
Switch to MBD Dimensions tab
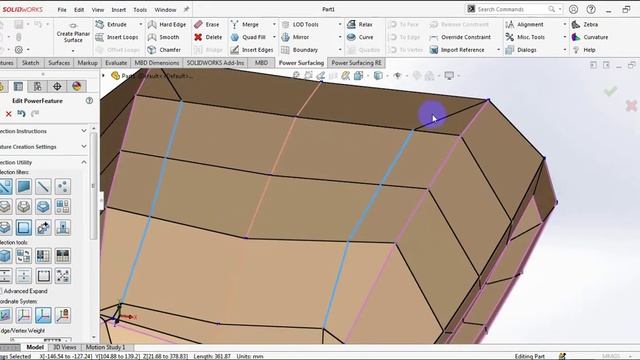[157, 63]
